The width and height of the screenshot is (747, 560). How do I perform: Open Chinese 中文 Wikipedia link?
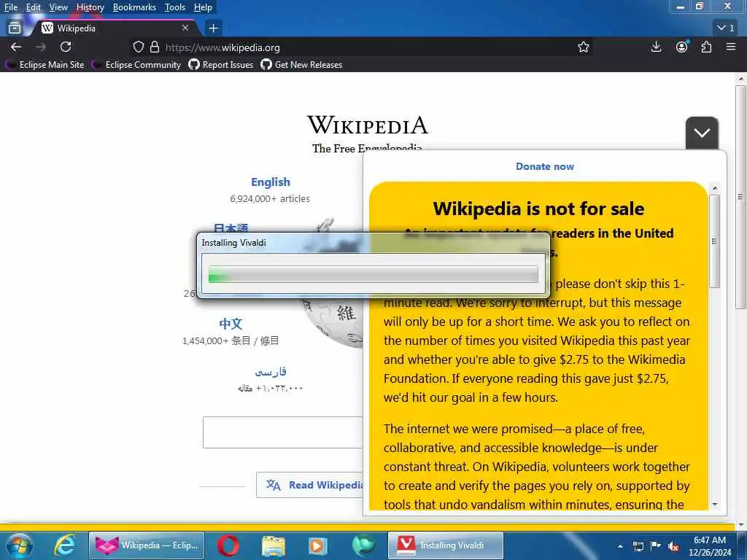(231, 324)
